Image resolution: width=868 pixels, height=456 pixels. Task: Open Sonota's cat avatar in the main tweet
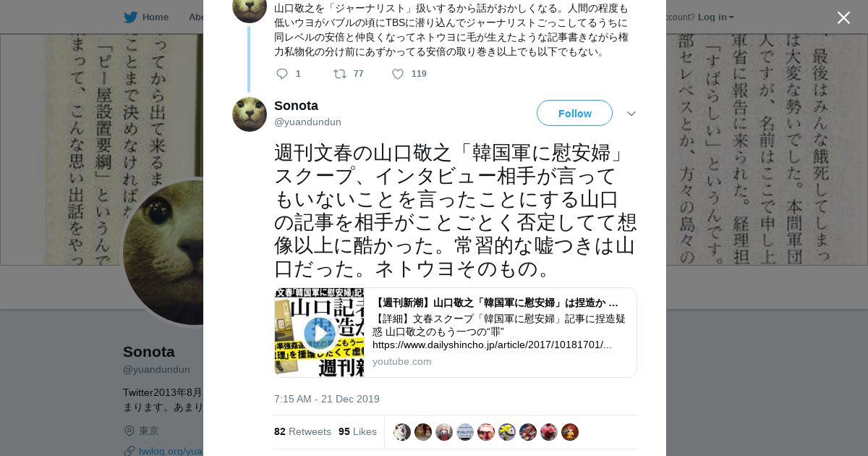tap(250, 114)
